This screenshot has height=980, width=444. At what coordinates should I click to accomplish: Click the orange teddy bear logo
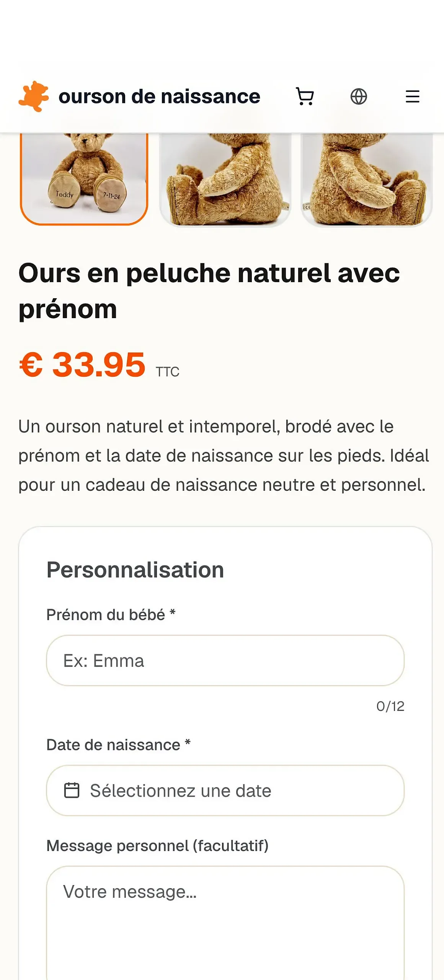point(34,96)
